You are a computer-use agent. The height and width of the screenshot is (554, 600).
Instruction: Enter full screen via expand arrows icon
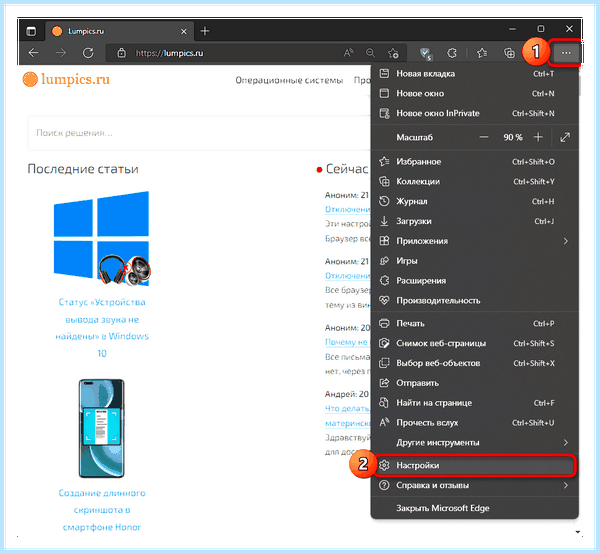click(565, 137)
